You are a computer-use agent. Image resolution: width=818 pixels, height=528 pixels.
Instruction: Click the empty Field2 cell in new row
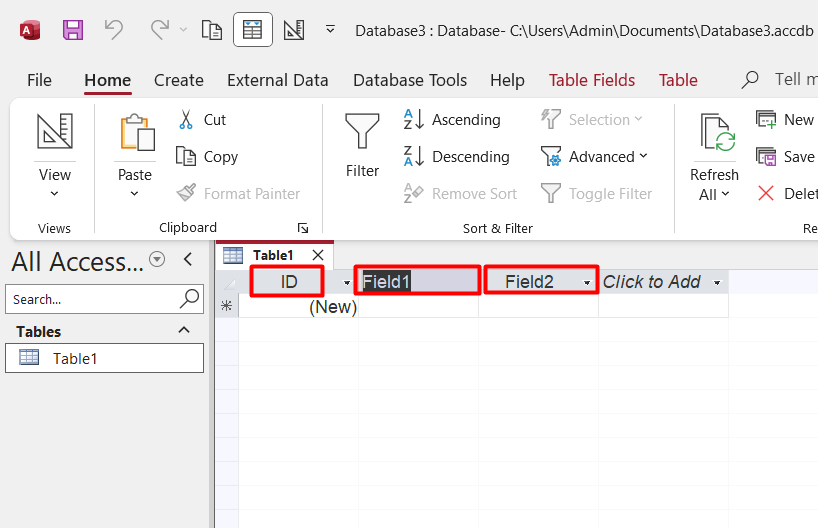pos(538,306)
